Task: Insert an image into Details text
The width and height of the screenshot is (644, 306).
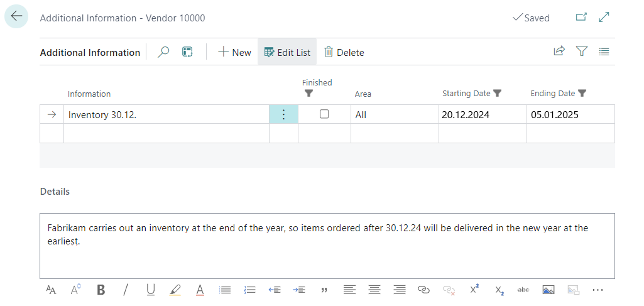Action: coord(548,290)
